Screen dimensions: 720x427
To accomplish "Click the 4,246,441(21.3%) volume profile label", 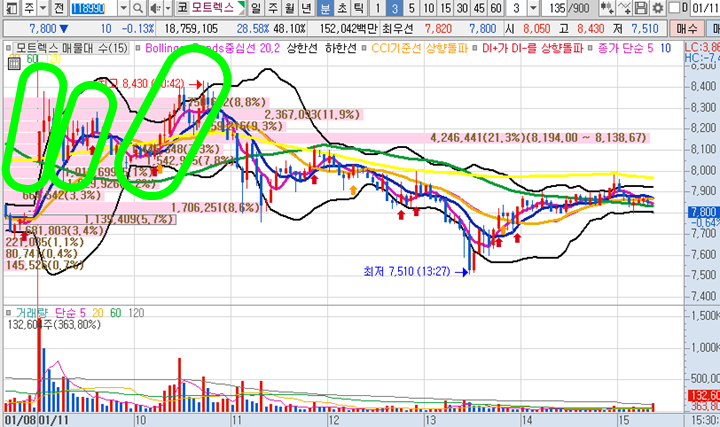I will pyautogui.click(x=538, y=137).
